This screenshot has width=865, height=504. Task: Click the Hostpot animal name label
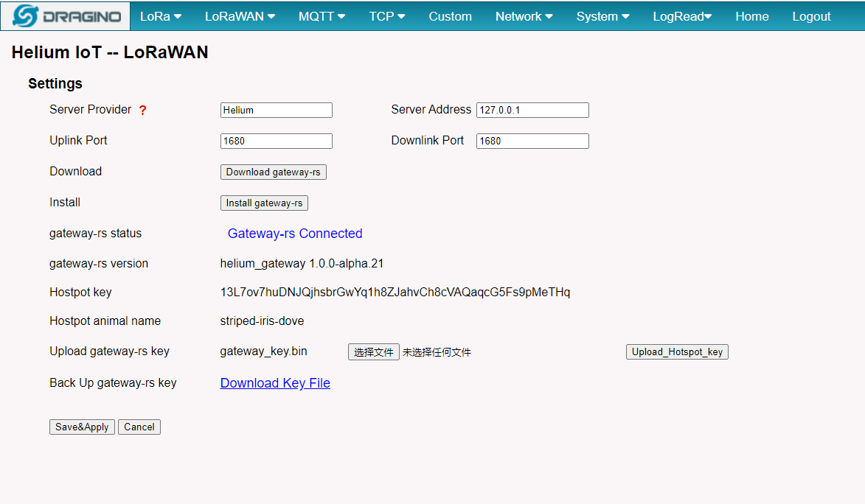[x=105, y=321]
